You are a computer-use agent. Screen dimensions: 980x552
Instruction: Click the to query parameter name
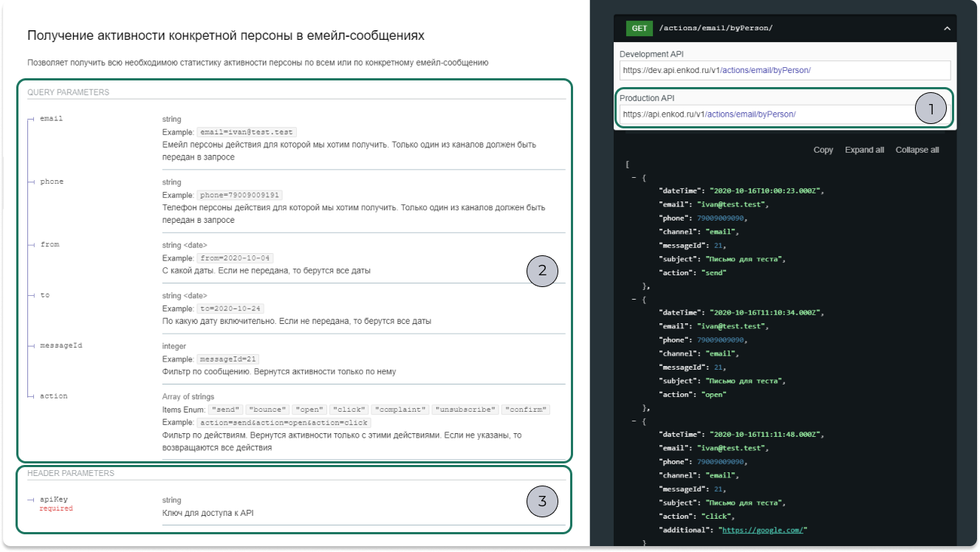(45, 295)
